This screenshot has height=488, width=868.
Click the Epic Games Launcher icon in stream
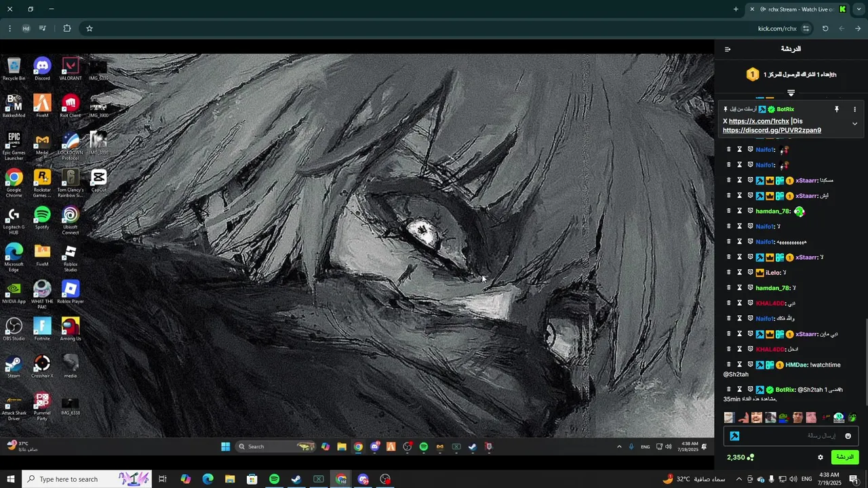coord(14,146)
